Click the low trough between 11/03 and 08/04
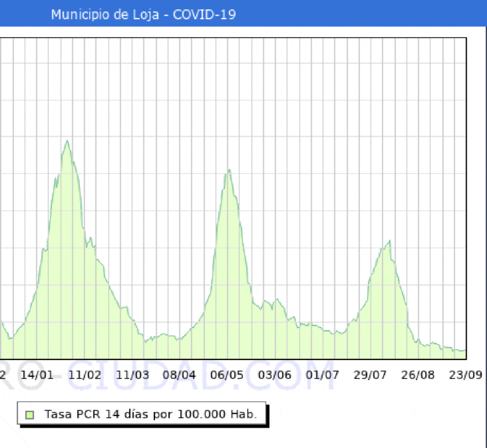The width and height of the screenshot is (487, 448). [146, 341]
